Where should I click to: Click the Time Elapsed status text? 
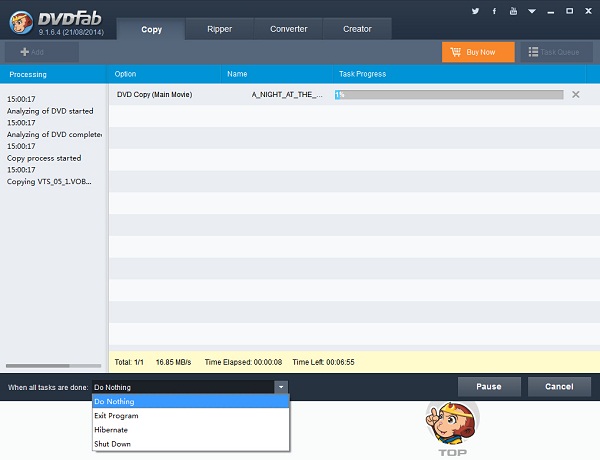point(243,362)
